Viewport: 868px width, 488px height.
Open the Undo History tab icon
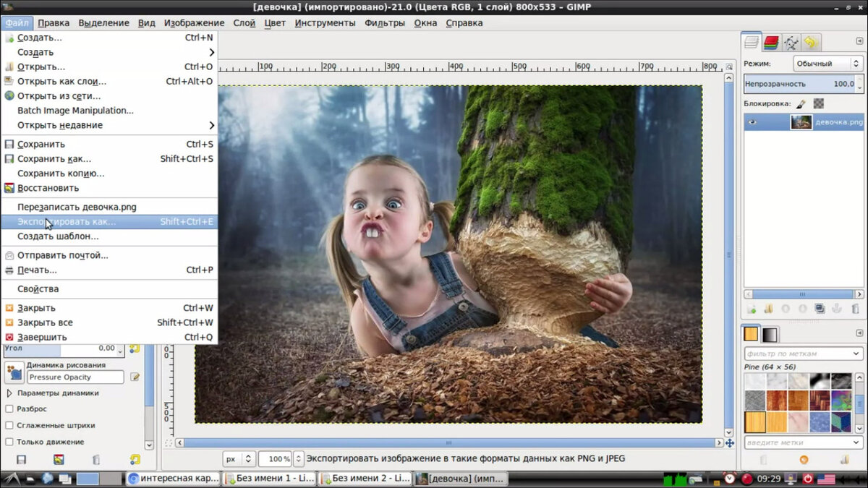click(x=811, y=43)
